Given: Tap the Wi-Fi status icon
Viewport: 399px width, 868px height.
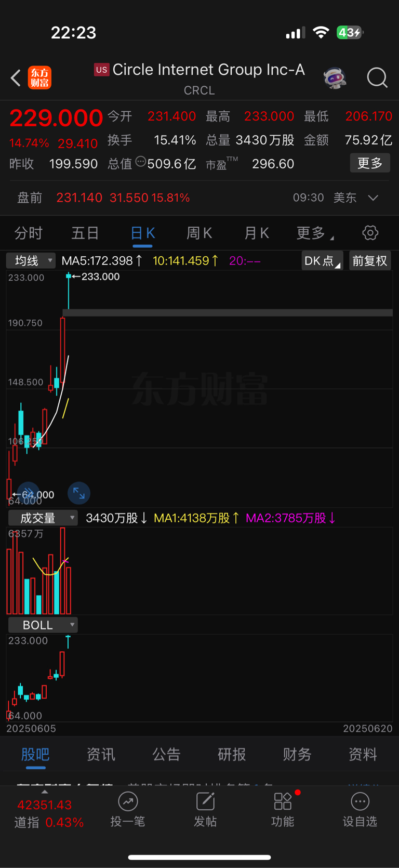Looking at the screenshot, I should 321,33.
